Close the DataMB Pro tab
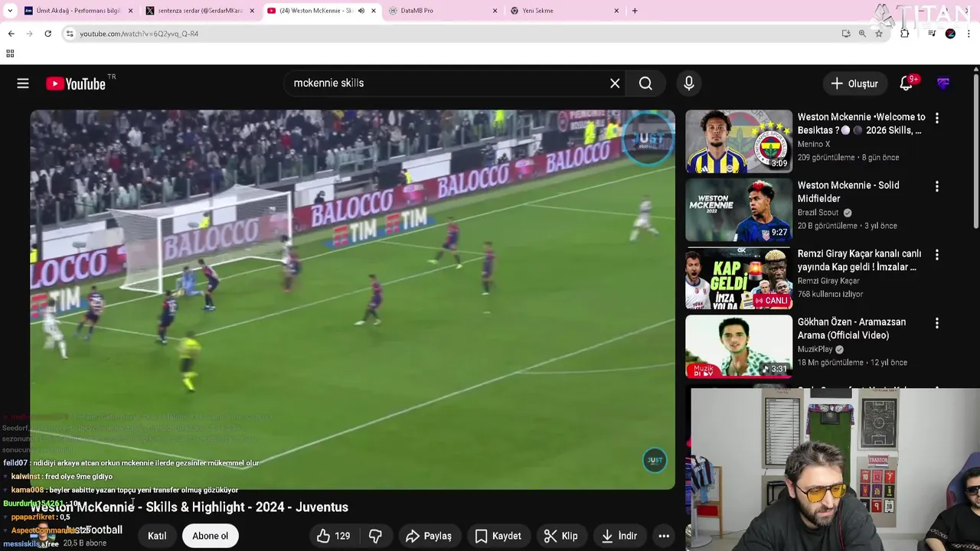980x551 pixels. (x=495, y=11)
